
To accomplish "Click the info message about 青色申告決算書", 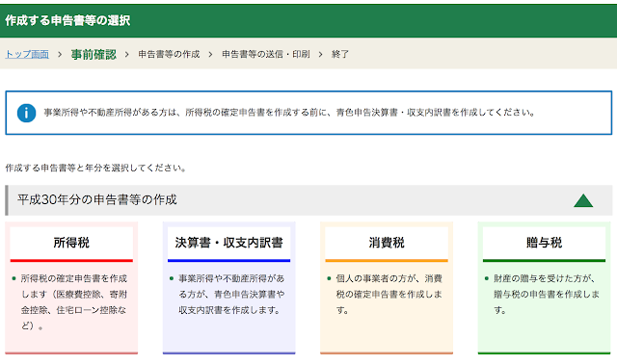I will click(289, 113).
